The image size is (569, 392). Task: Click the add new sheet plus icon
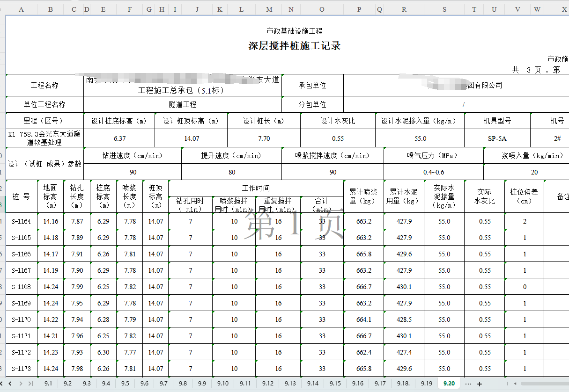pos(479,384)
